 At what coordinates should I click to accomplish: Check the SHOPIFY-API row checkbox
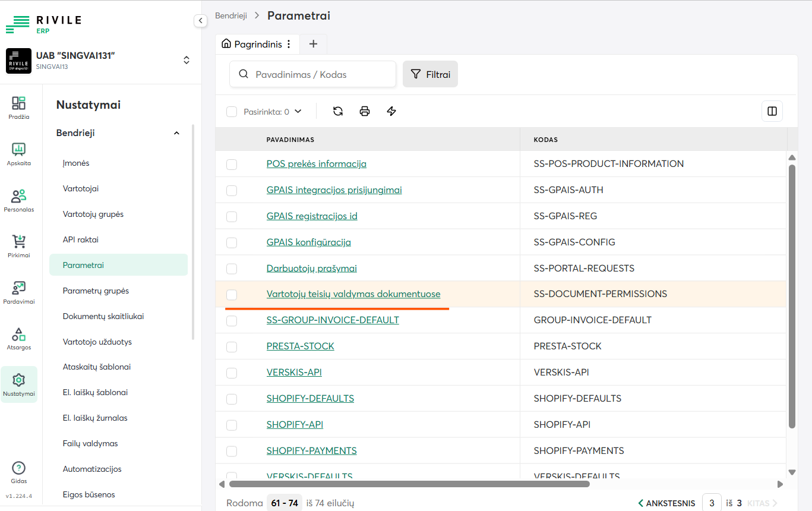(x=232, y=425)
